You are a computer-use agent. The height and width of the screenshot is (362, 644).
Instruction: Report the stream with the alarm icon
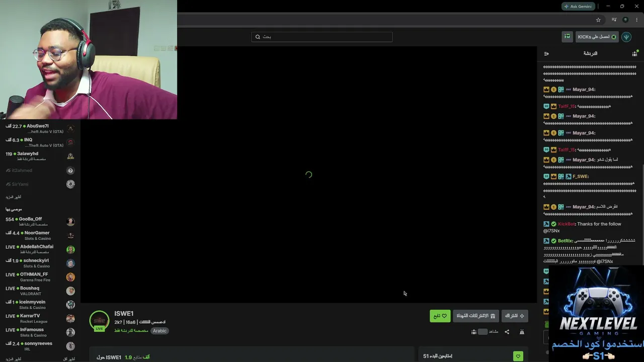coord(522,332)
